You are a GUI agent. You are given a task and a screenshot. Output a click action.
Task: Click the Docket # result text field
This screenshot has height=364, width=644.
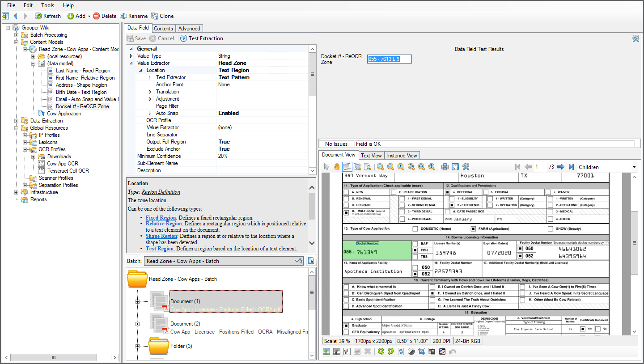click(x=389, y=59)
